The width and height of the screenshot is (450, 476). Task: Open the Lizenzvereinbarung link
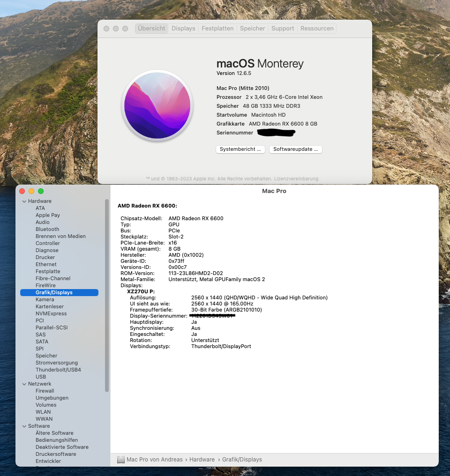[296, 179]
